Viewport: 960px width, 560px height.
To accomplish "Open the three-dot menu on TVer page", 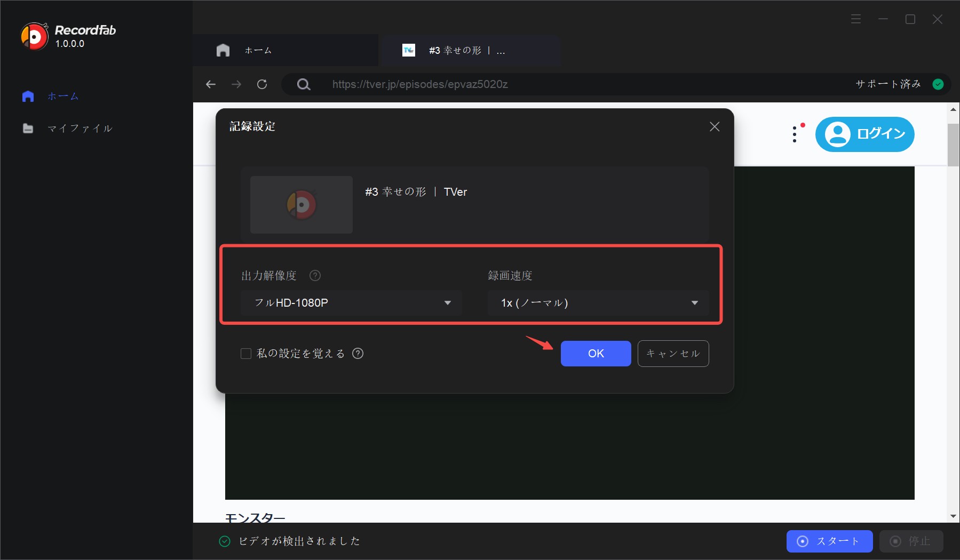I will 795,134.
